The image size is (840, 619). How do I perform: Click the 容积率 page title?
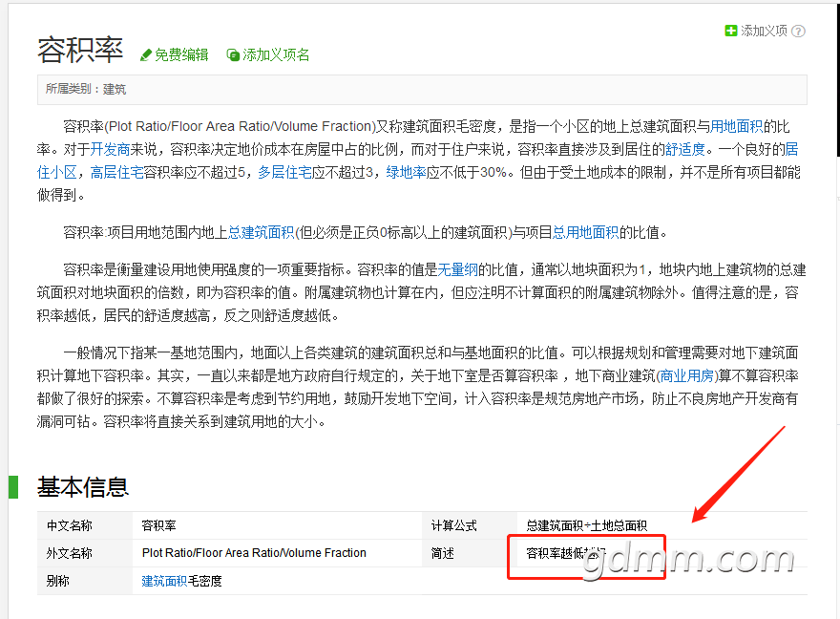[x=80, y=50]
